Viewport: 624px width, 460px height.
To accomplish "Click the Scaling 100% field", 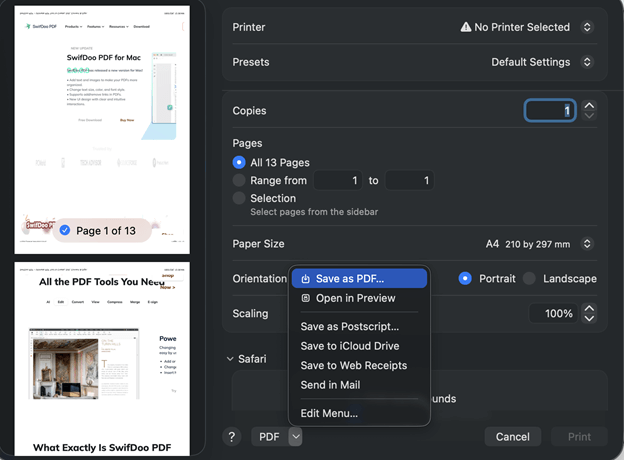I will point(553,314).
